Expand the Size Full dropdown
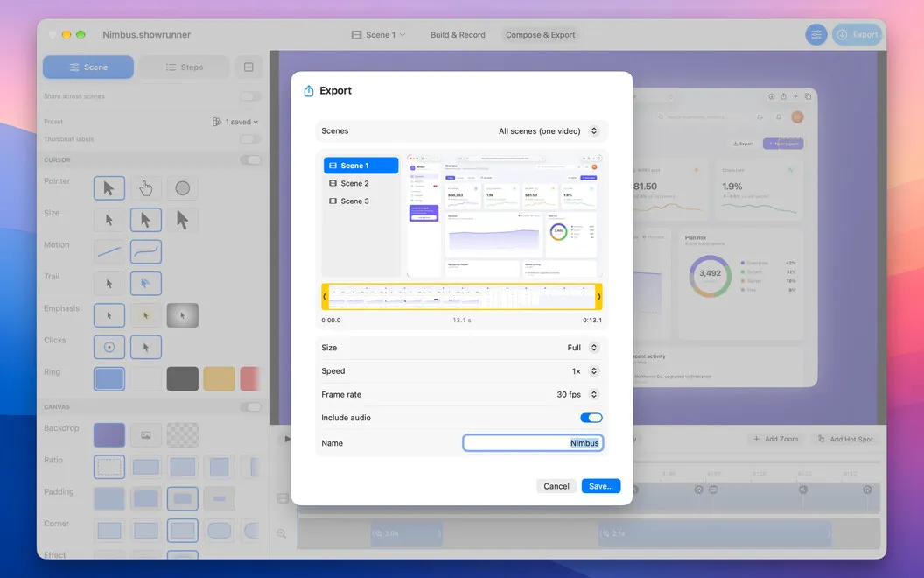 pos(584,348)
